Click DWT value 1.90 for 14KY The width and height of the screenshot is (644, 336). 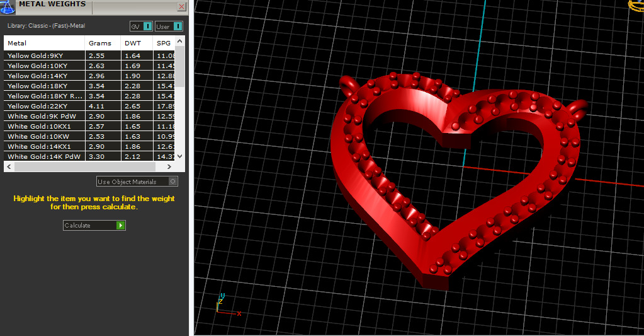click(133, 76)
